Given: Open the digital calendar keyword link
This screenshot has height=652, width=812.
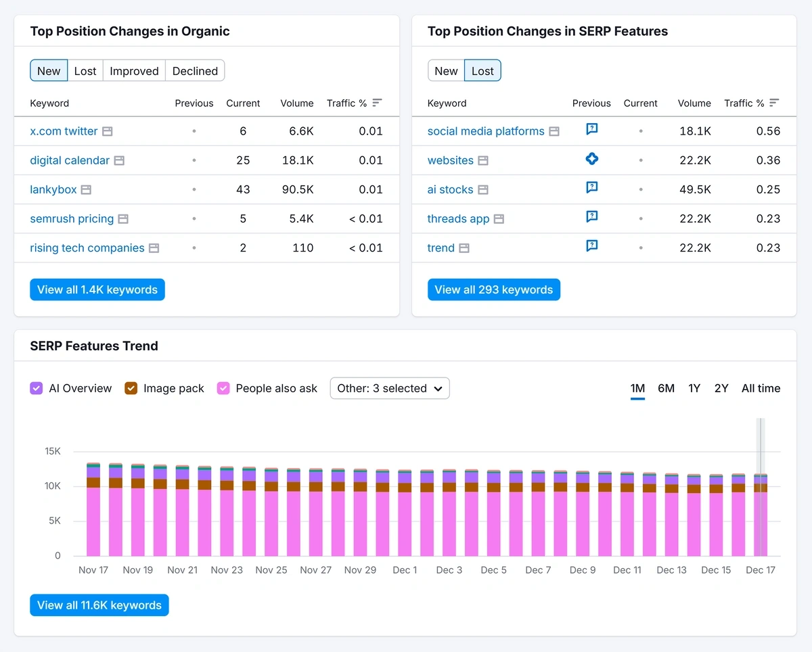Looking at the screenshot, I should pos(70,160).
